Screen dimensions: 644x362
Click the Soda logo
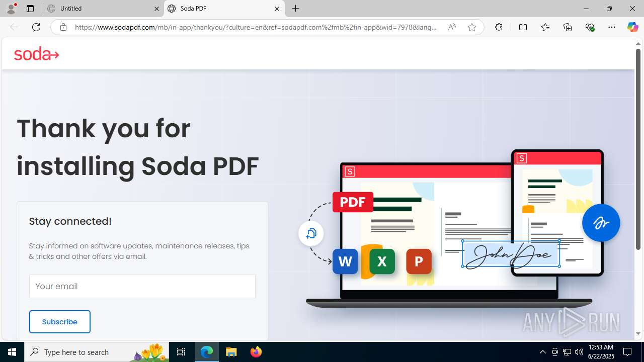(36, 54)
